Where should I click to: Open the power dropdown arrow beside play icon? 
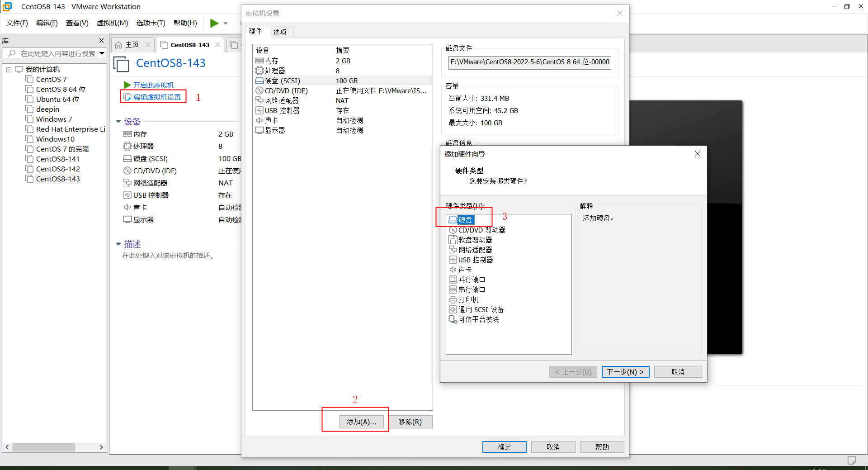226,24
